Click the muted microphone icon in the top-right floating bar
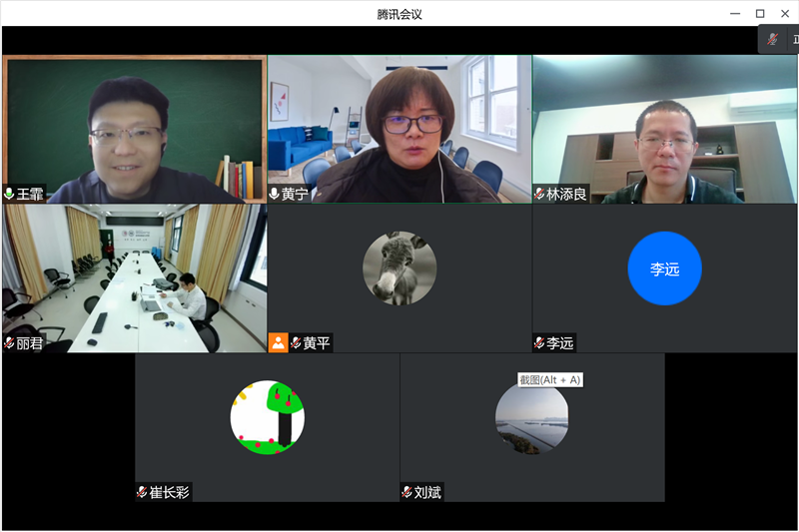This screenshot has height=532, width=799. click(x=772, y=40)
